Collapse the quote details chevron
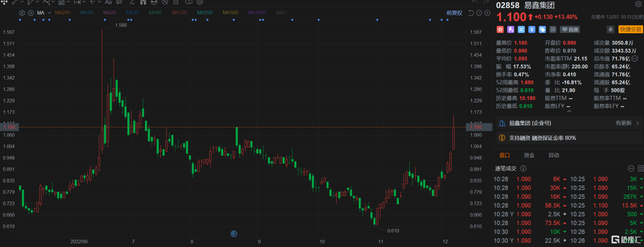644x247 pixels. coord(570,111)
